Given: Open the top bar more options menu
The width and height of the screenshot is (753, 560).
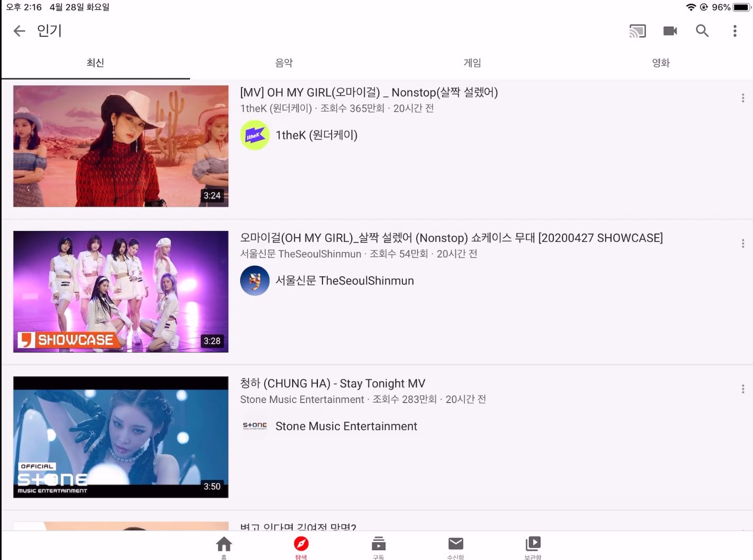Looking at the screenshot, I should click(735, 31).
